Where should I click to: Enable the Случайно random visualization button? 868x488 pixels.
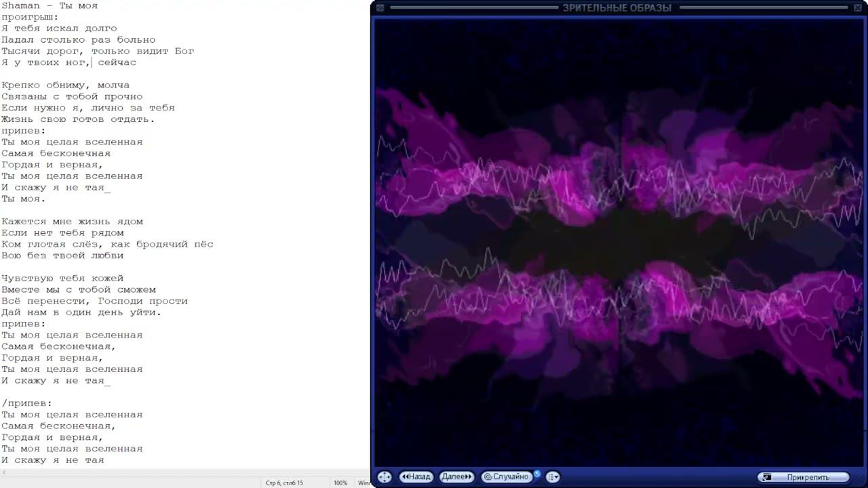click(x=506, y=477)
